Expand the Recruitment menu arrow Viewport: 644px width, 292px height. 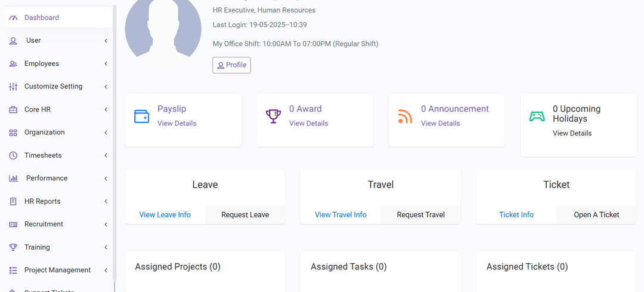point(106,224)
